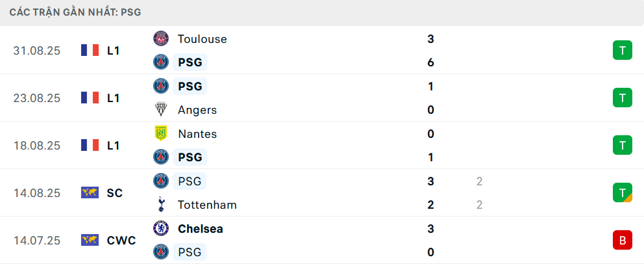
Task: Click the green T badge for Toulouse match
Action: (x=622, y=51)
